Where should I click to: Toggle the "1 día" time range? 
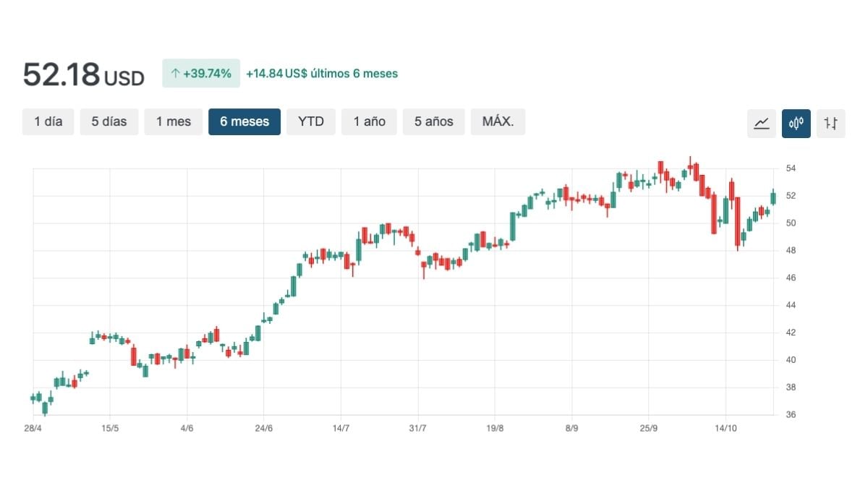(x=48, y=121)
